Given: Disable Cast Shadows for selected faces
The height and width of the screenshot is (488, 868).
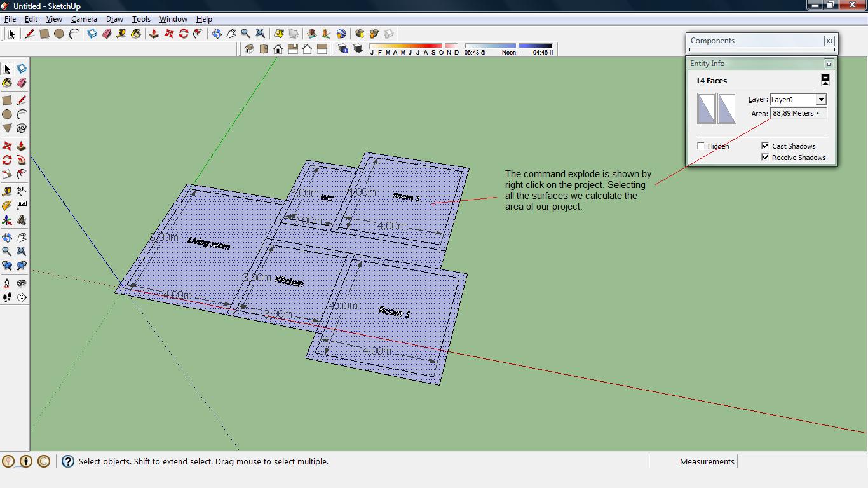Looking at the screenshot, I should pyautogui.click(x=764, y=146).
